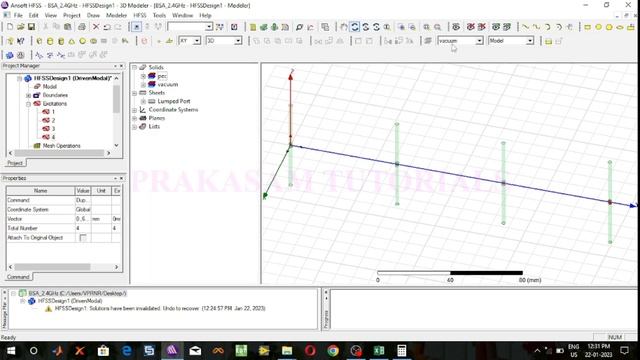
Task: Select the Draw Rectangle tool
Action: (587, 27)
